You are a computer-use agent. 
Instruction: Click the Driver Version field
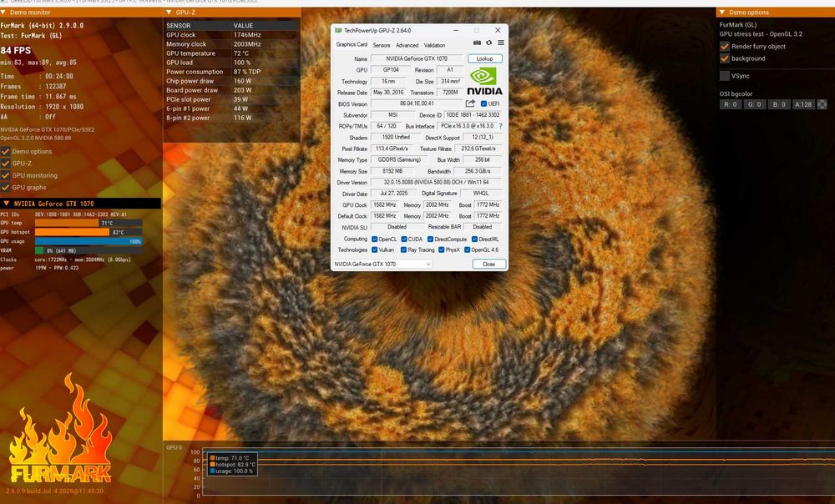tap(436, 183)
